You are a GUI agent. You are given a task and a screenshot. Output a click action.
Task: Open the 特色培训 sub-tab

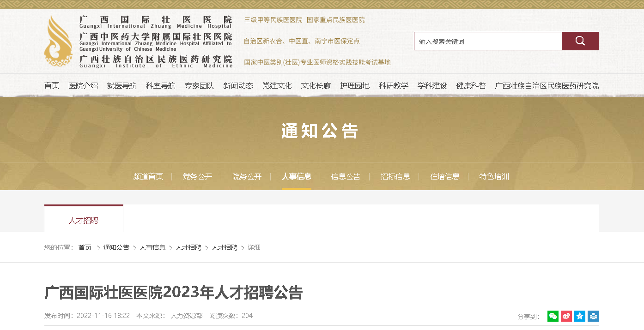(494, 176)
